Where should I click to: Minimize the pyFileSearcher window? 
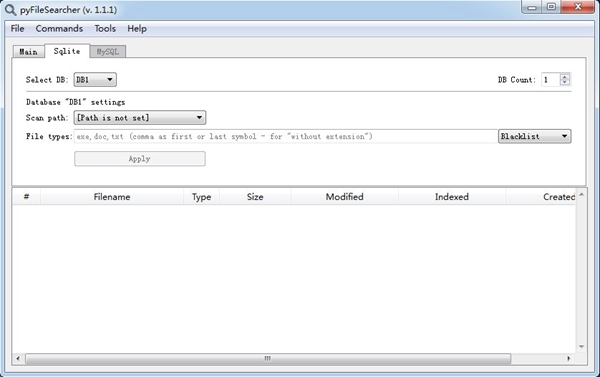pos(532,7)
